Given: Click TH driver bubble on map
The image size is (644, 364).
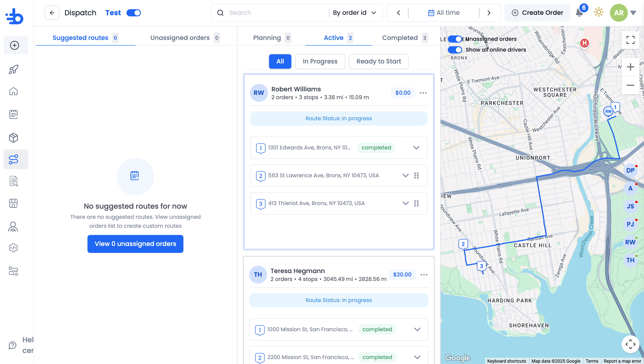Looking at the screenshot, I should coord(630,260).
